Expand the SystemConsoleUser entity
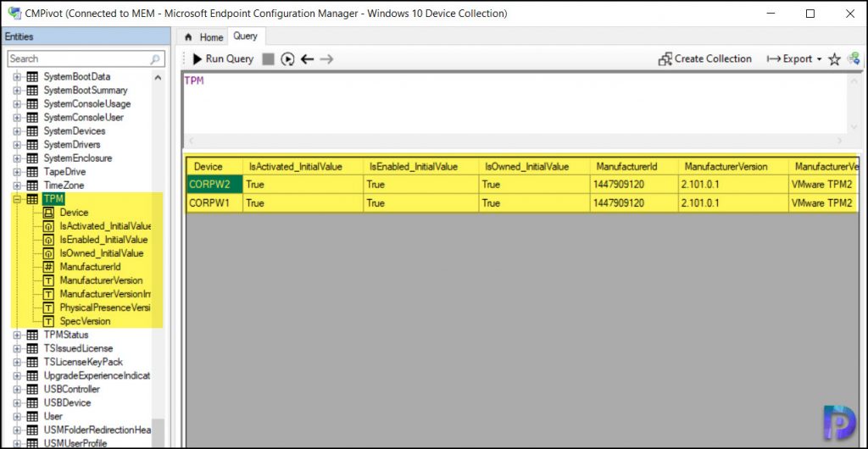Viewport: 868px width, 449px height. pyautogui.click(x=17, y=117)
